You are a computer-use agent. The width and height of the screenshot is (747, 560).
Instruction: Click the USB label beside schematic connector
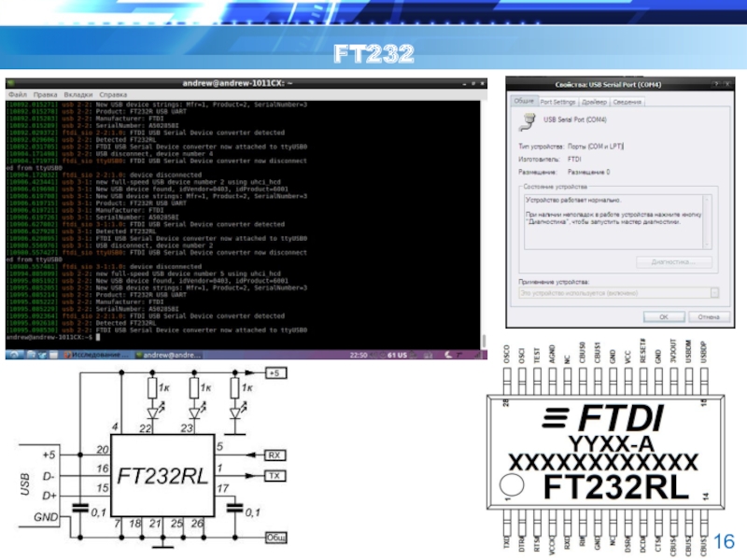tap(25, 484)
